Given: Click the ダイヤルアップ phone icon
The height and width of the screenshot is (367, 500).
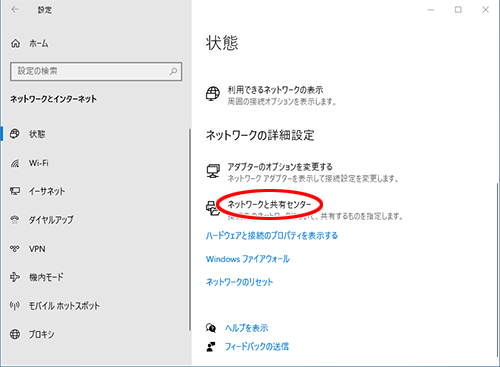Looking at the screenshot, I should tap(15, 220).
